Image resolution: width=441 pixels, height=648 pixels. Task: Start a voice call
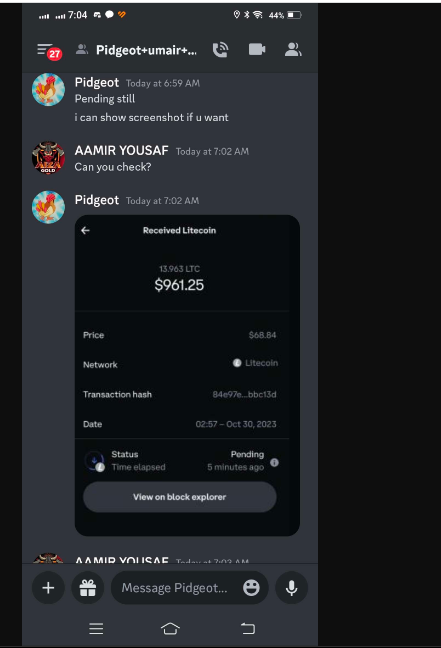click(220, 50)
